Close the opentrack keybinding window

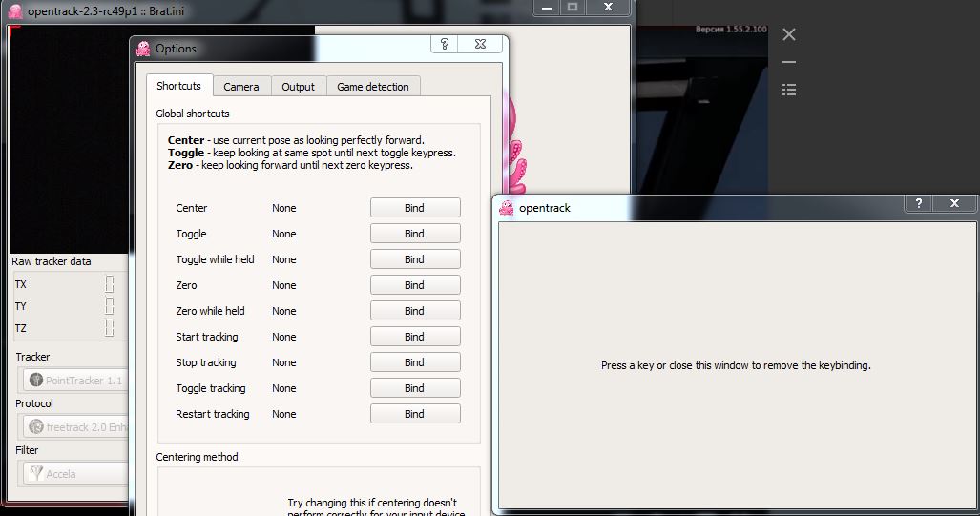click(x=954, y=203)
